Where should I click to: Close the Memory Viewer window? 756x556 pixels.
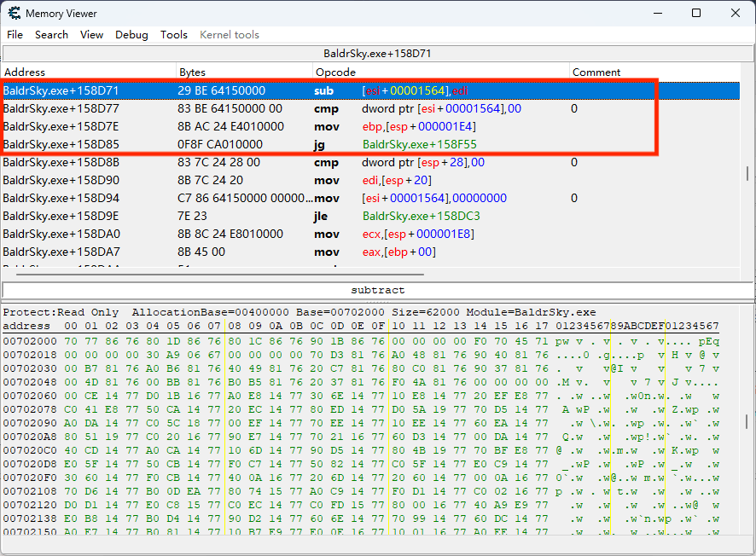point(736,13)
